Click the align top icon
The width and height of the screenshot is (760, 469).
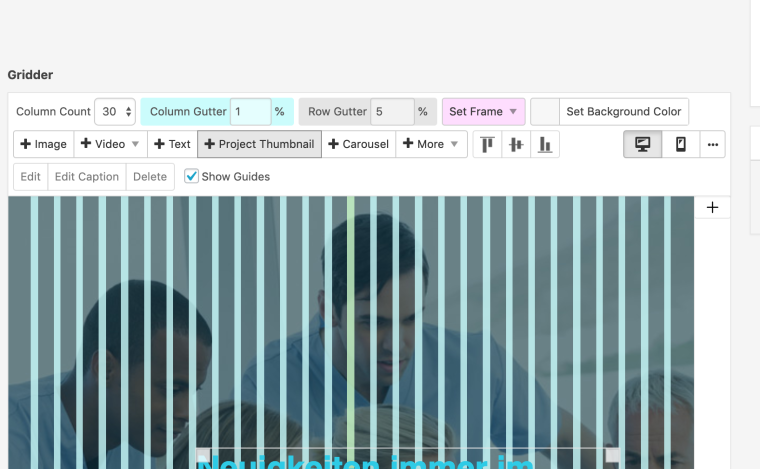tap(487, 144)
